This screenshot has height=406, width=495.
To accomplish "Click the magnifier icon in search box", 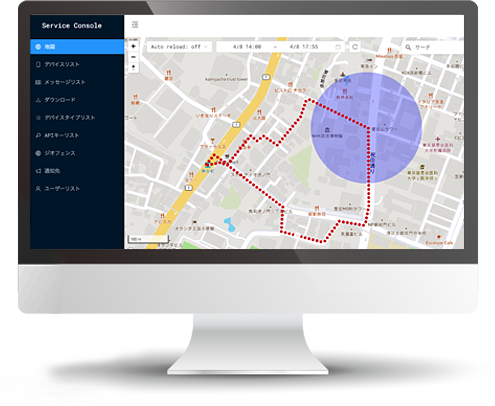I will (x=408, y=47).
